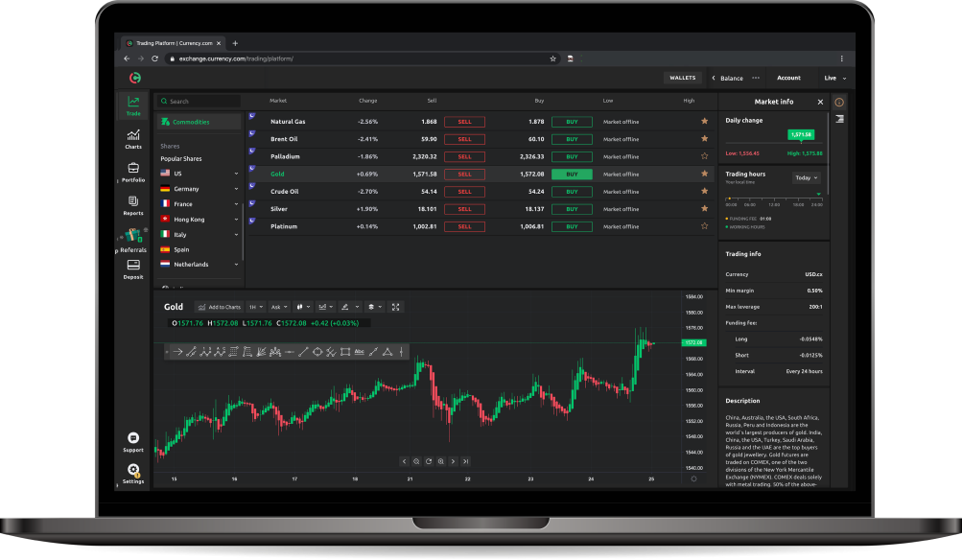This screenshot has width=962, height=560.
Task: Open Settings gear in sidebar
Action: (133, 472)
